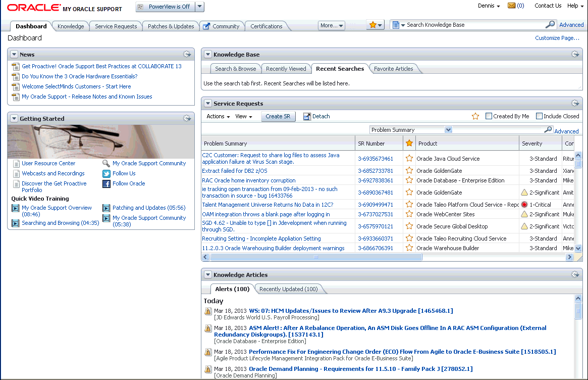Enable the Include Closed checkbox
Screen dimensions: 588x380
(539, 116)
